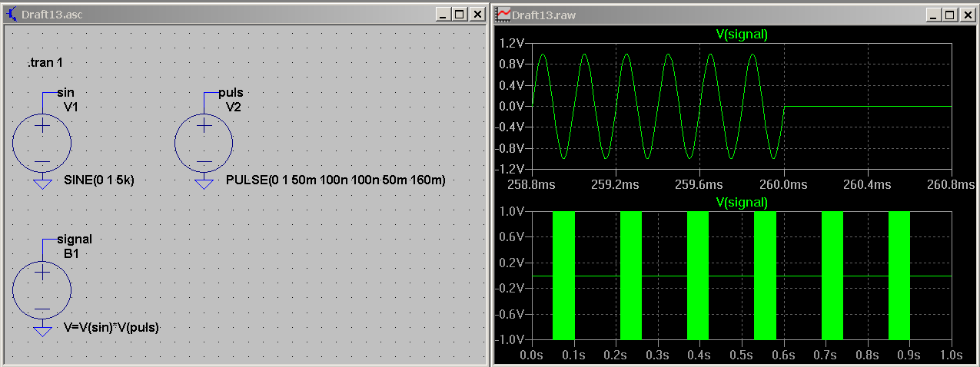
Task: Click the 258.8ms time axis label
Action: pos(532,185)
